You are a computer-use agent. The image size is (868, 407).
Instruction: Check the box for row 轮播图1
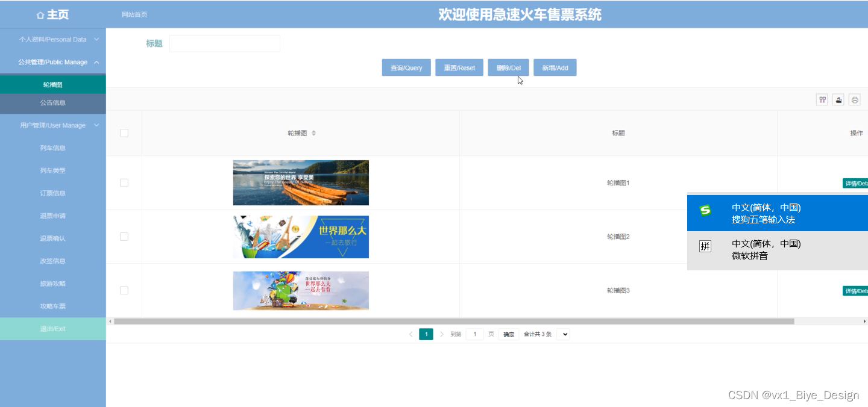coord(124,182)
